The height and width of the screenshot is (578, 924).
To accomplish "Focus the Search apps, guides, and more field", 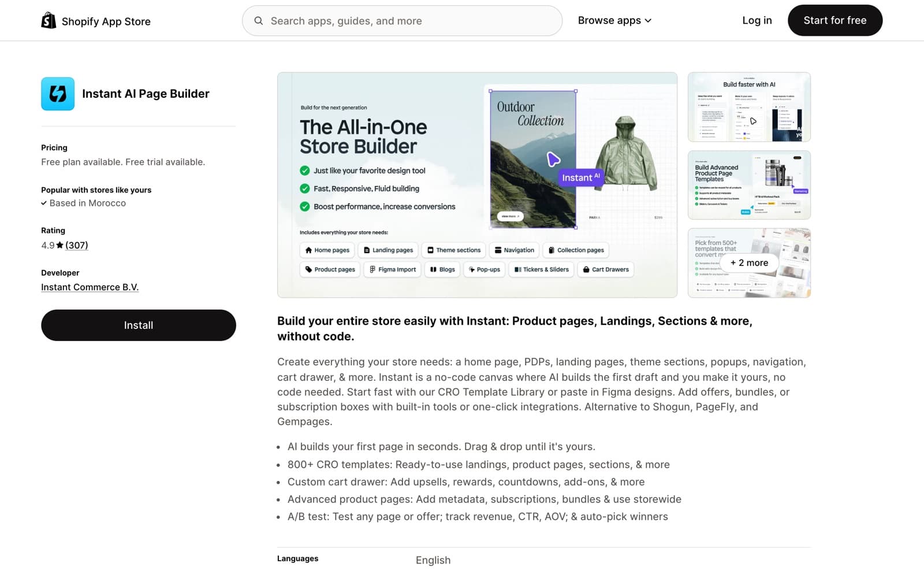I will pyautogui.click(x=402, y=21).
